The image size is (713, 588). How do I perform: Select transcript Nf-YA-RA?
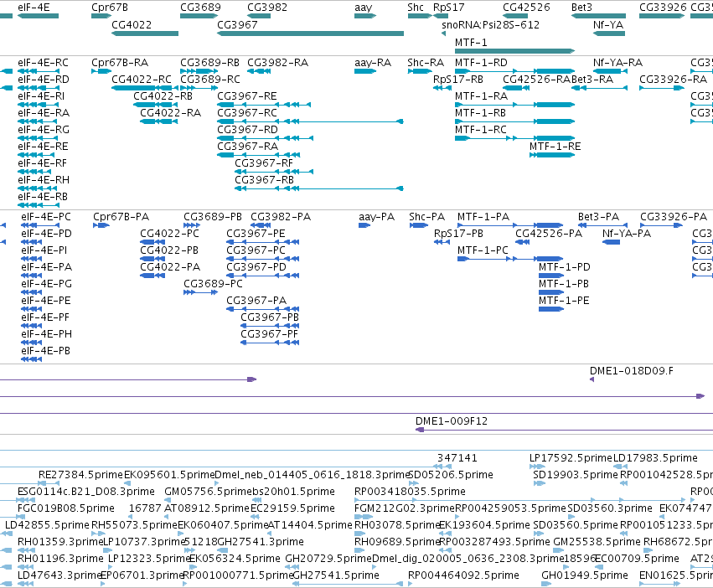tap(617, 63)
